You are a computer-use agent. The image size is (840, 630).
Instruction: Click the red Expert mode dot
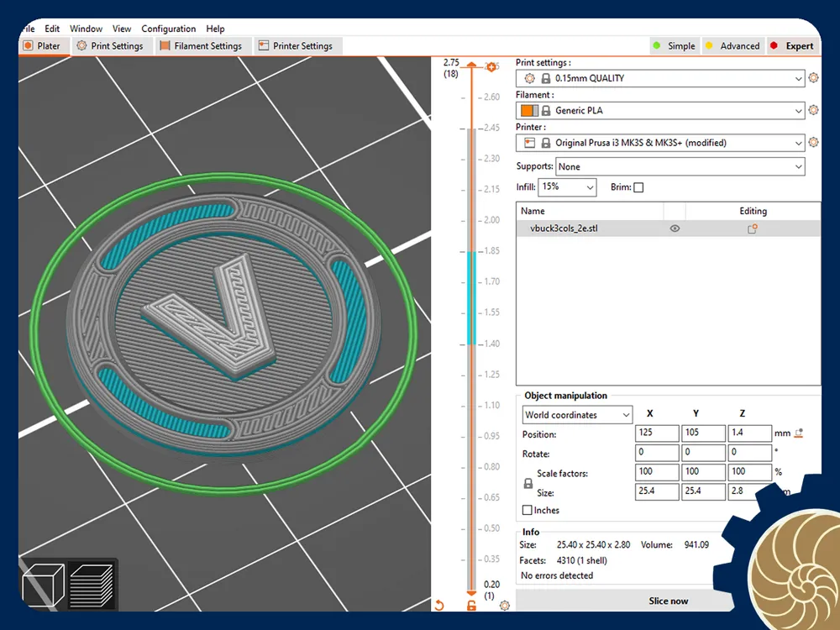(x=774, y=45)
